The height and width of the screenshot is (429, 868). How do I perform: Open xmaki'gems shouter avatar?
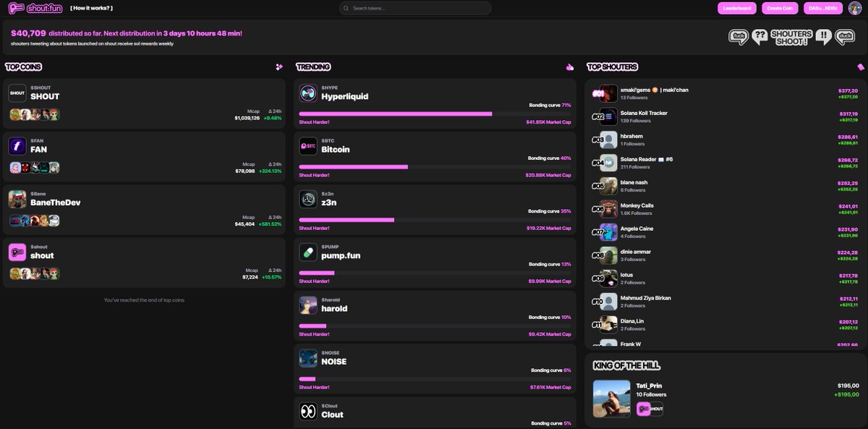(x=608, y=93)
